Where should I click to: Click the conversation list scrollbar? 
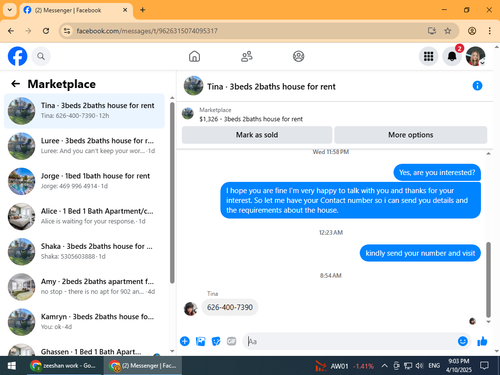tap(172, 193)
